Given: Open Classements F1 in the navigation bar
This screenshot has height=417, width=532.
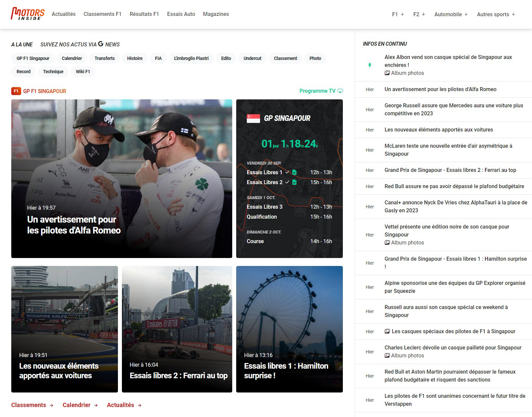Looking at the screenshot, I should click(x=102, y=14).
